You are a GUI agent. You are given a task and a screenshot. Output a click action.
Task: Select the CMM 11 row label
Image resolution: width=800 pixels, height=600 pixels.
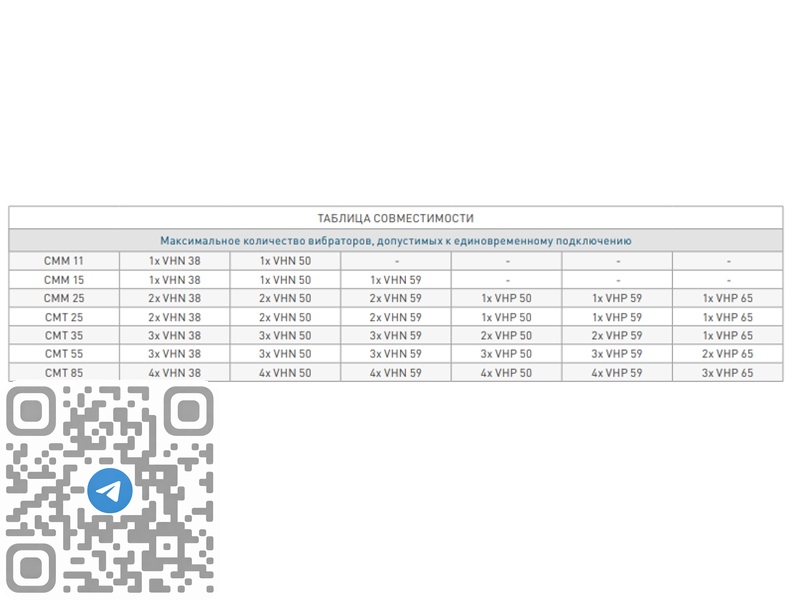[64, 261]
